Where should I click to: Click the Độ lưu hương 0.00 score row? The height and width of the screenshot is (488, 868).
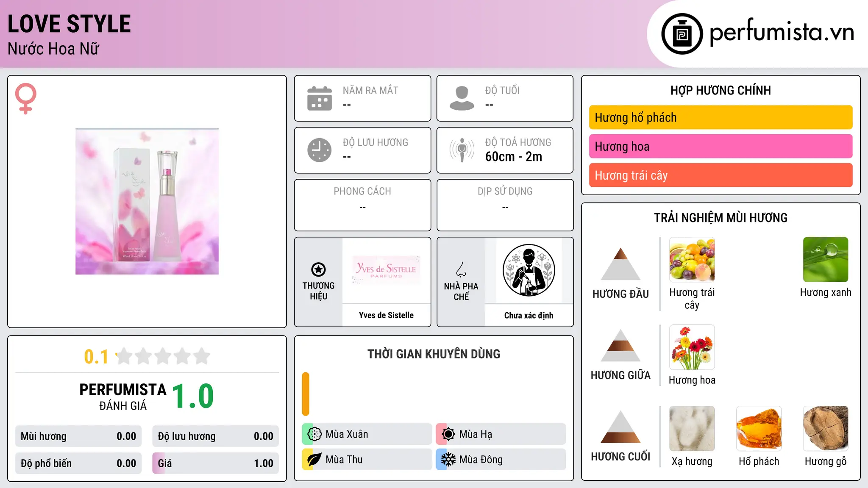click(x=216, y=436)
